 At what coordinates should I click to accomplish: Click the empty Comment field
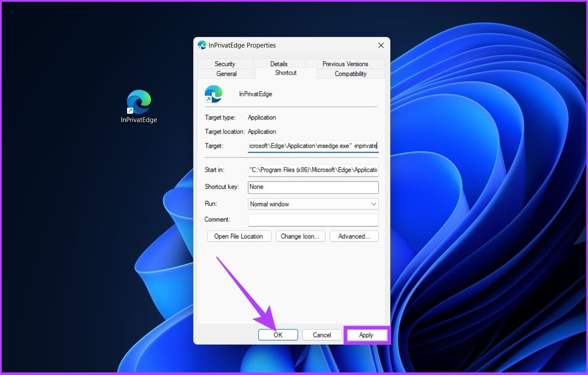click(x=313, y=220)
